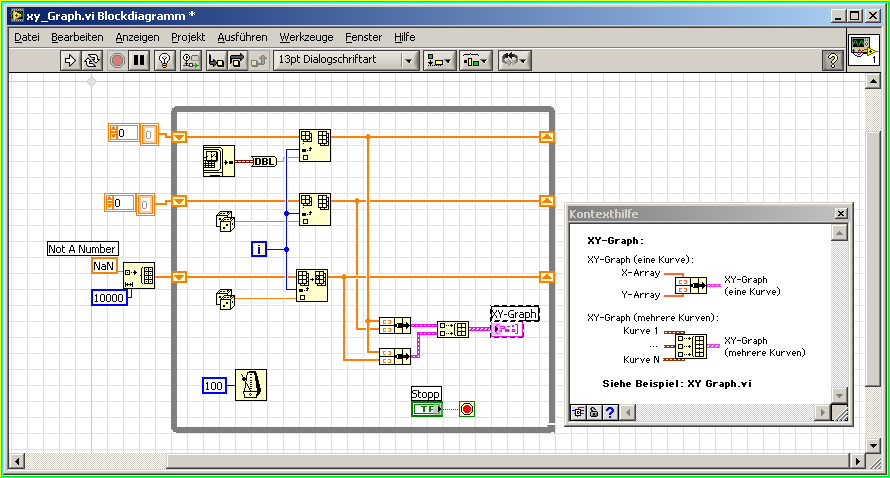Viewport: 890px width, 478px height.
Task: Open the Werkzeuge menu
Action: [306, 37]
